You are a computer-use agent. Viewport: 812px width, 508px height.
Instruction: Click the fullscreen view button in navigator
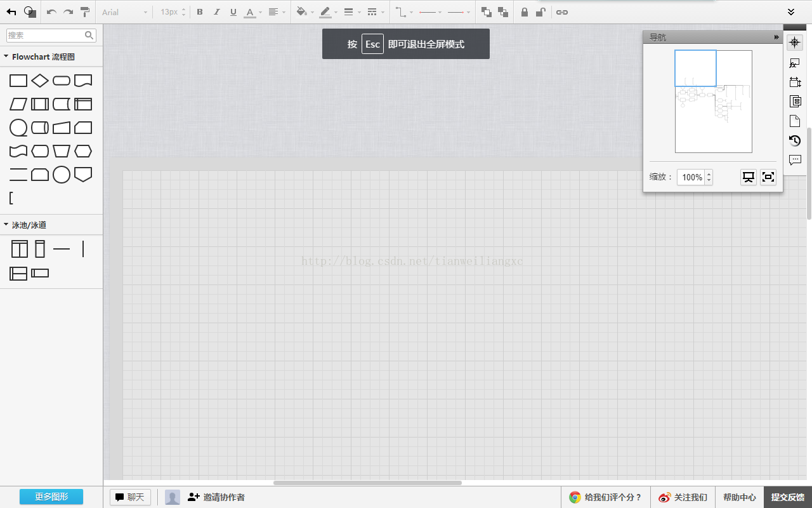768,177
